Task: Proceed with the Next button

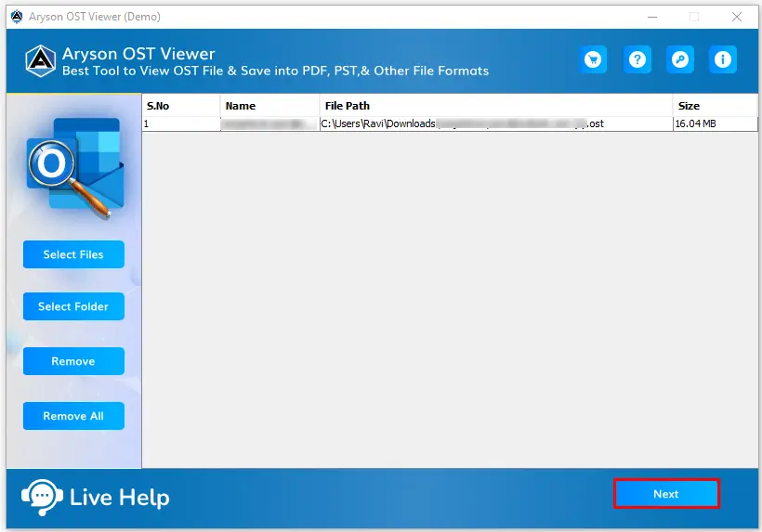Action: coord(666,494)
